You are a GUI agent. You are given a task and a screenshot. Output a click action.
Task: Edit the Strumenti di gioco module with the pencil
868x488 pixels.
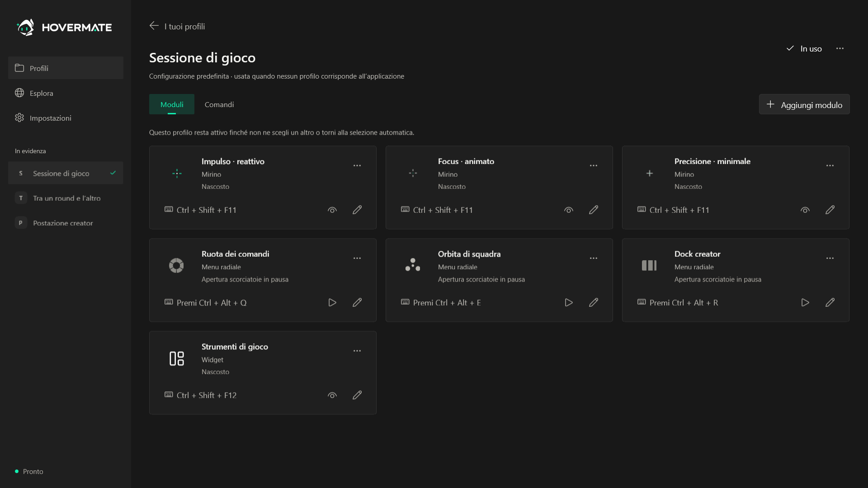coord(357,395)
